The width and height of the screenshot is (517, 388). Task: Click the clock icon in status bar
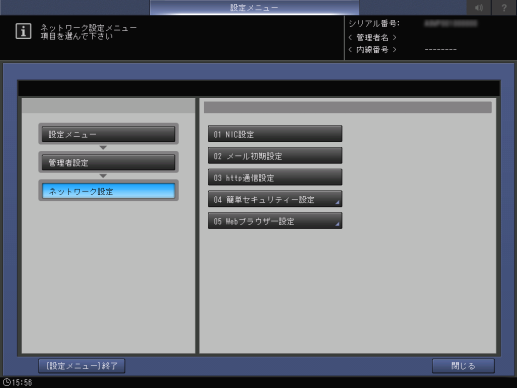[x=6, y=382]
